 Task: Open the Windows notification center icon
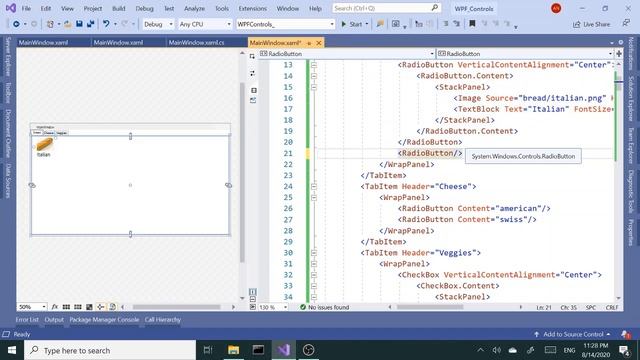(x=624, y=350)
